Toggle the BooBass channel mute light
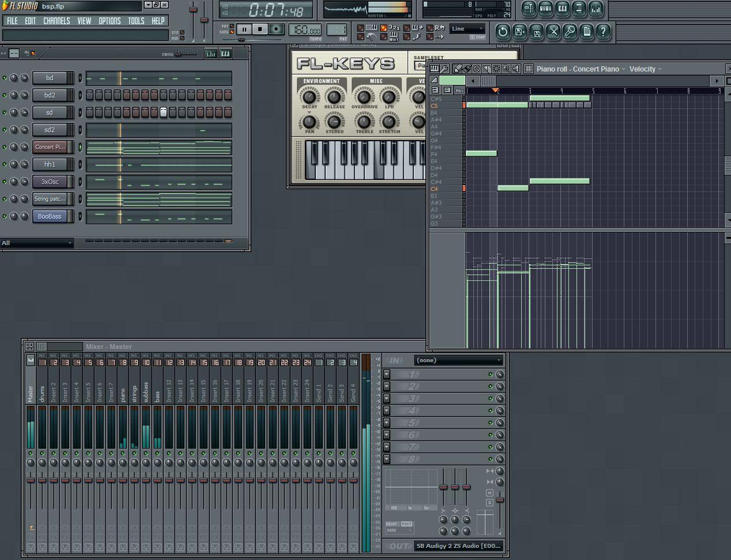 pyautogui.click(x=5, y=216)
